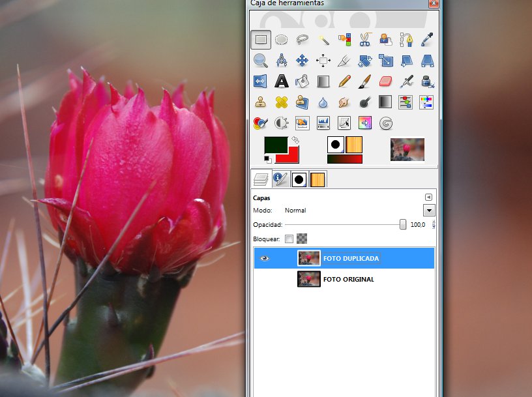Choose the Scissors Select tool
The width and height of the screenshot is (532, 397).
364,40
